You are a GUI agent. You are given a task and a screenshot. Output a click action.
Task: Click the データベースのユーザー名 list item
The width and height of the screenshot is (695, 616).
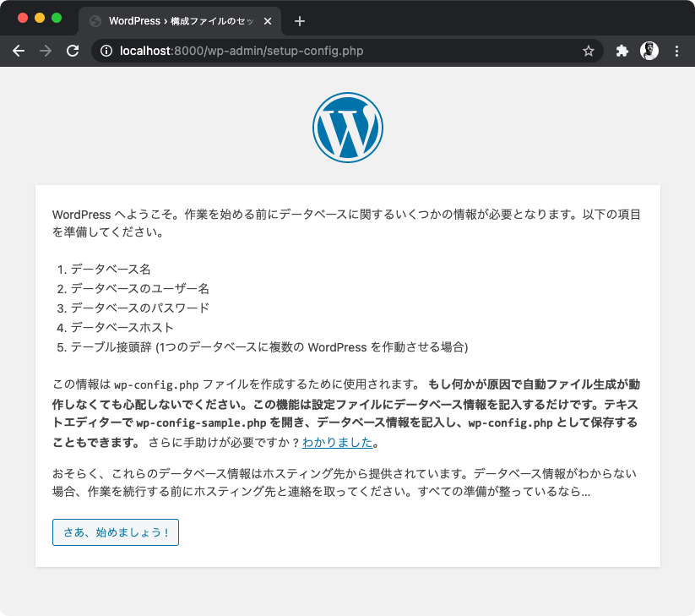(140, 289)
